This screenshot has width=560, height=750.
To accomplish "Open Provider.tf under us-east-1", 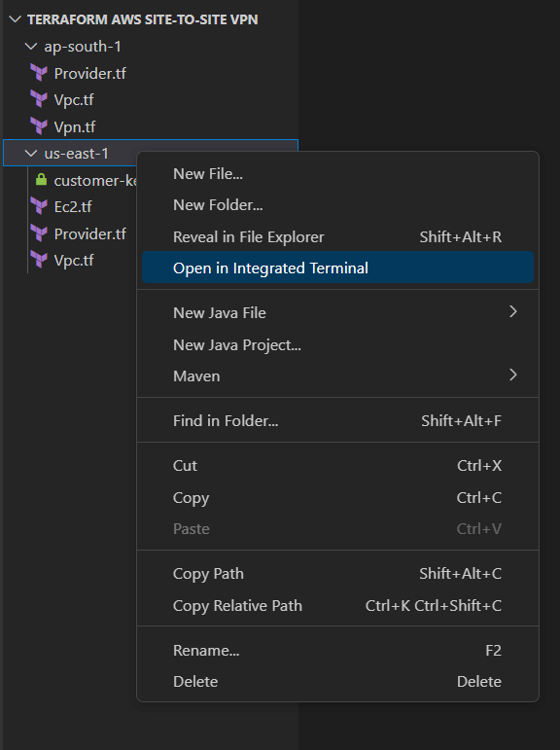I will coord(89,233).
